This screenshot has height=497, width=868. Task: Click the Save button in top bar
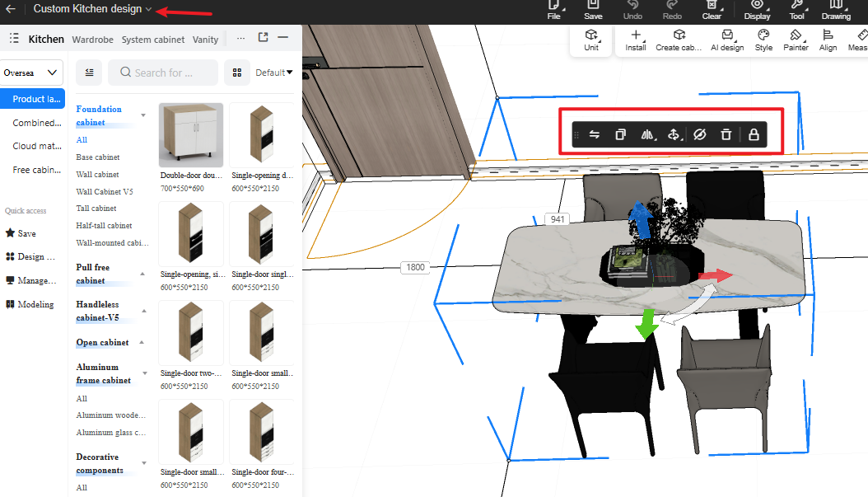pyautogui.click(x=593, y=11)
